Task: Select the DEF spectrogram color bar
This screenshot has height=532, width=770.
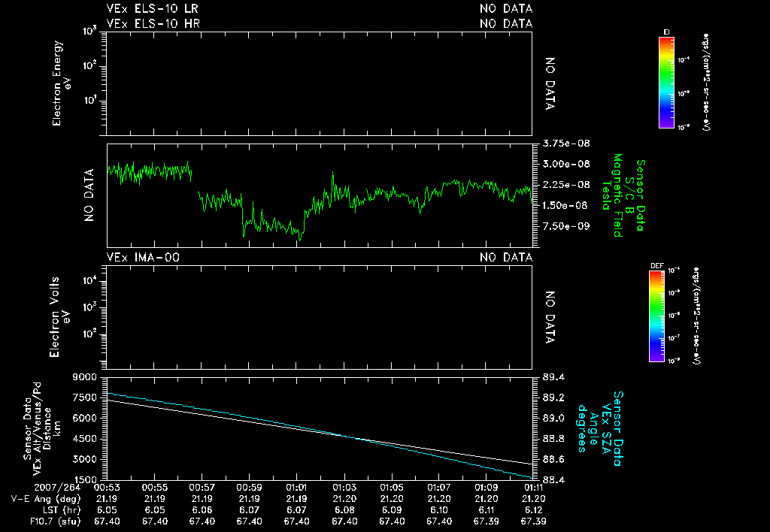Action: pyautogui.click(x=656, y=316)
